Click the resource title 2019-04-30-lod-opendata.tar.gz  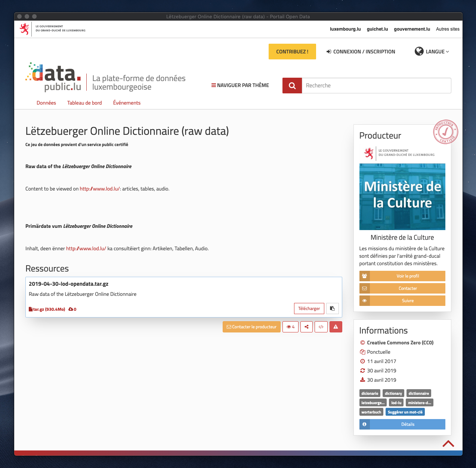[x=68, y=284]
